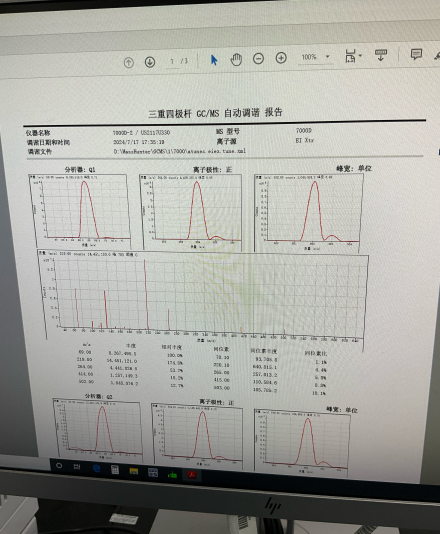
Task: Expand the 100% zoom level dropdown
Action: click(328, 57)
